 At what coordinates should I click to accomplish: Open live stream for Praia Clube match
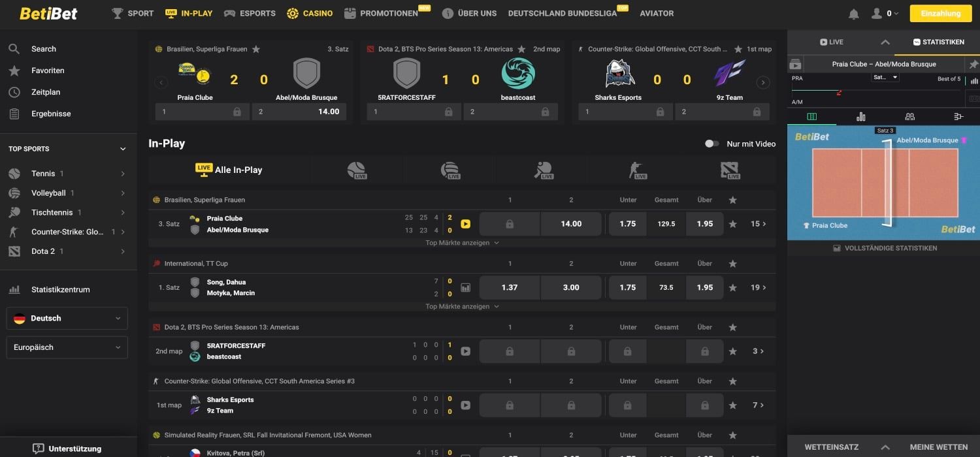[465, 224]
